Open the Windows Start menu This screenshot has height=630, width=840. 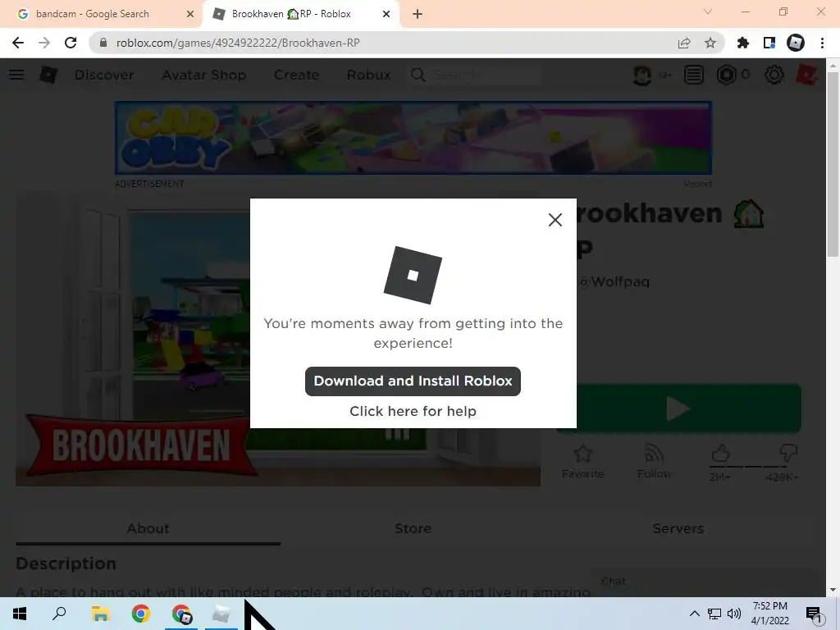pos(20,614)
